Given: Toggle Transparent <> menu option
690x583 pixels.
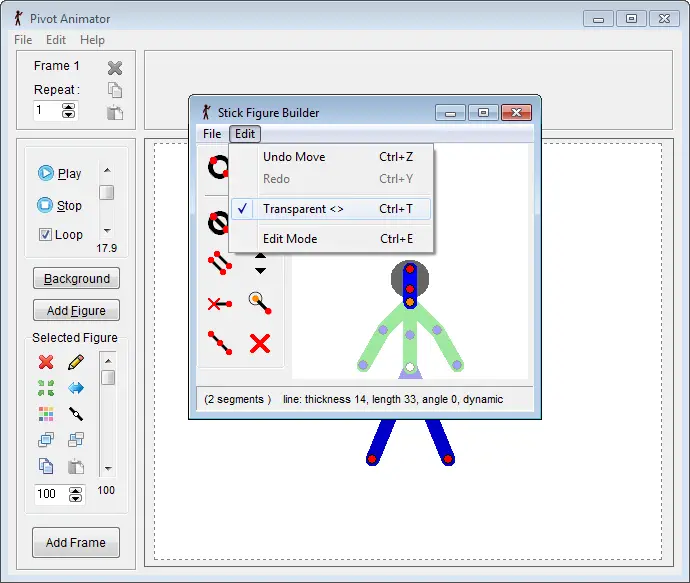Looking at the screenshot, I should [330, 209].
